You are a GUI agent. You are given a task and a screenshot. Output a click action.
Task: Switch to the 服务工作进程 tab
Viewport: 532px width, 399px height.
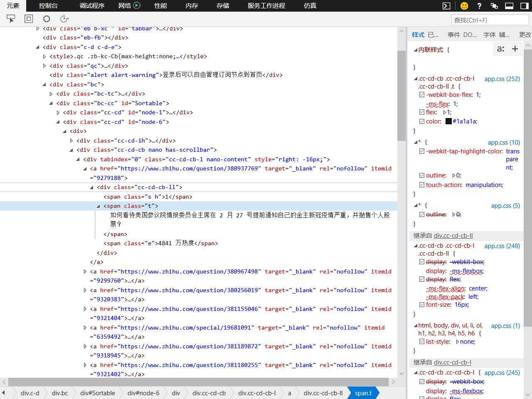click(266, 6)
